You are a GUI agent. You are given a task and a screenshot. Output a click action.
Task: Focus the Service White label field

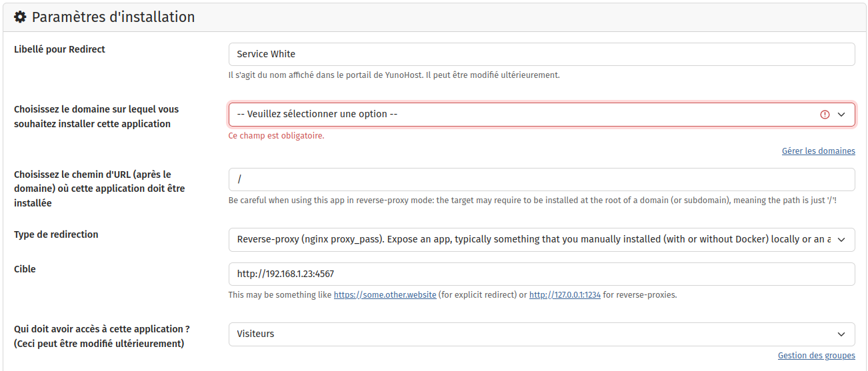click(x=541, y=55)
